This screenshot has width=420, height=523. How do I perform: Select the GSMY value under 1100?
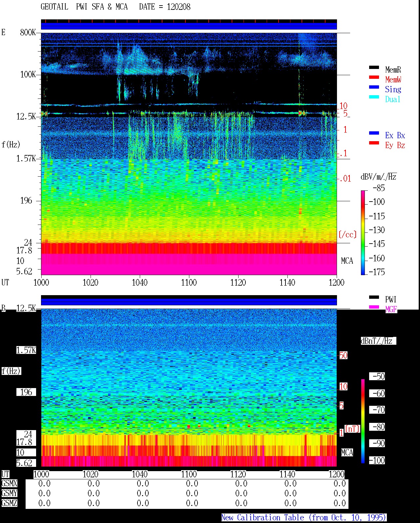pyautogui.click(x=192, y=493)
